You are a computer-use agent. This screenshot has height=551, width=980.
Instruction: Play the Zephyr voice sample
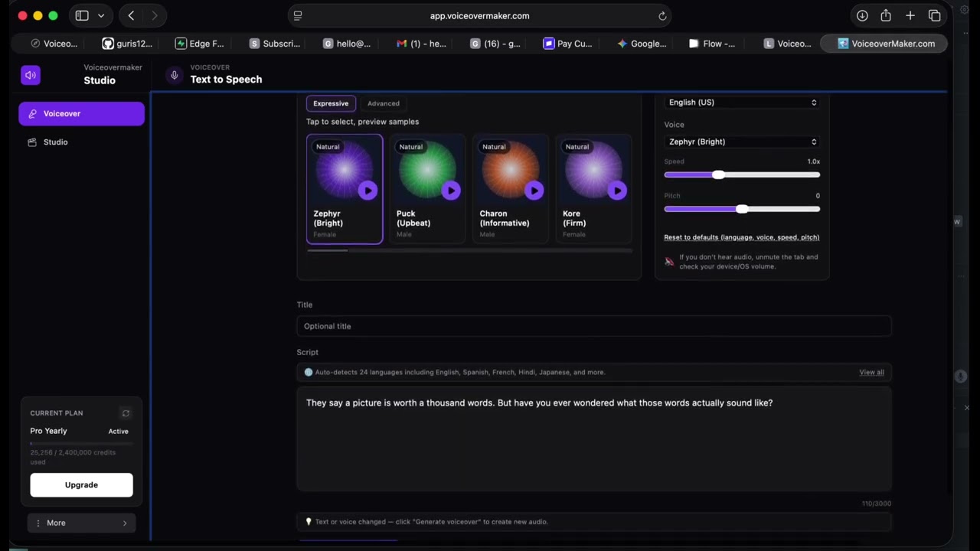[367, 191]
